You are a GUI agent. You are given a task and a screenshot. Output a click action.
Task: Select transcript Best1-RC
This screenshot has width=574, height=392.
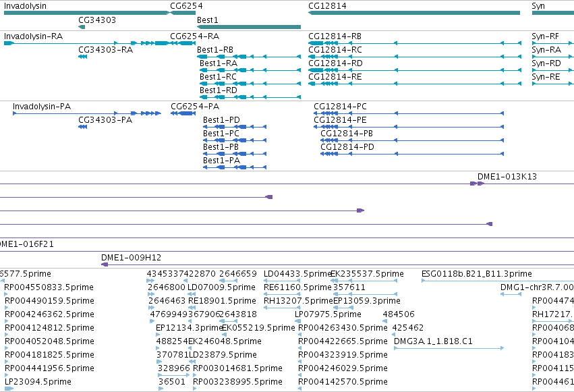tap(250, 84)
